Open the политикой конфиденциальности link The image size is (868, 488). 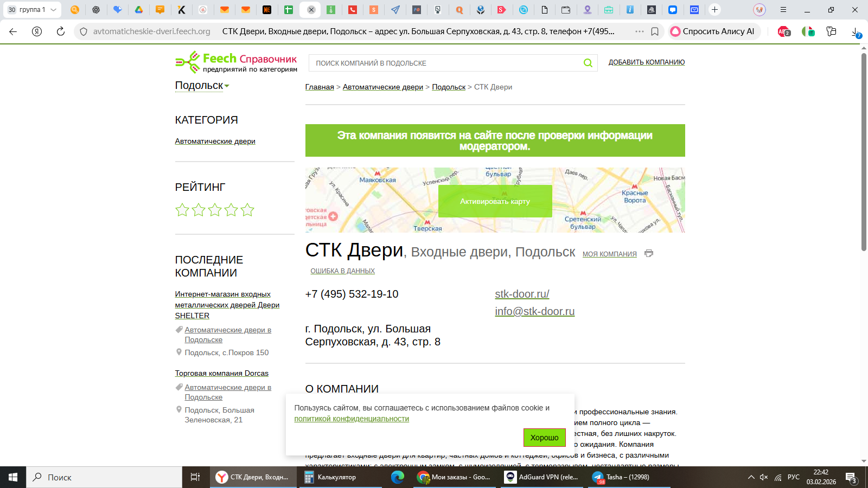(352, 419)
